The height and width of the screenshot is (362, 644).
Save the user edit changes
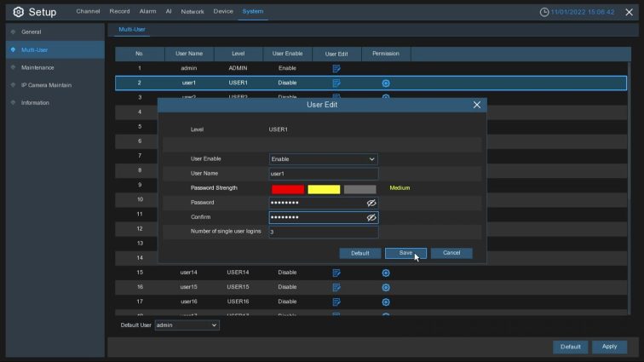(x=405, y=253)
